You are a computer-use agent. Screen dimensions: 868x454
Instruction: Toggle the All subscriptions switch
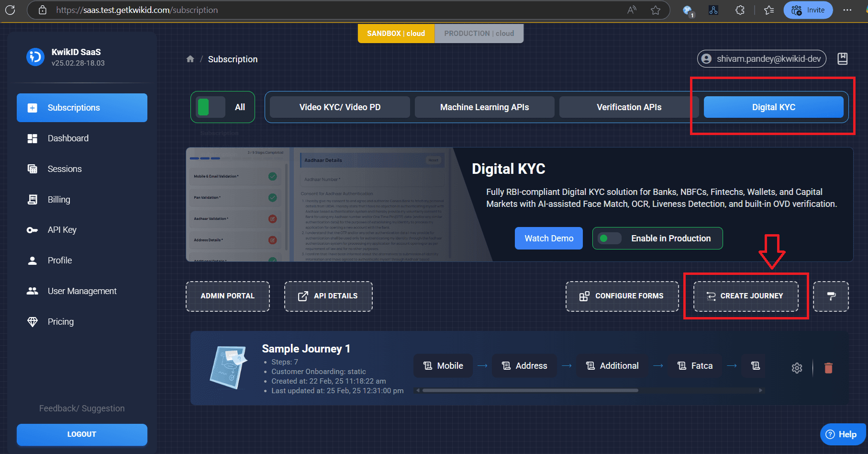[211, 107]
